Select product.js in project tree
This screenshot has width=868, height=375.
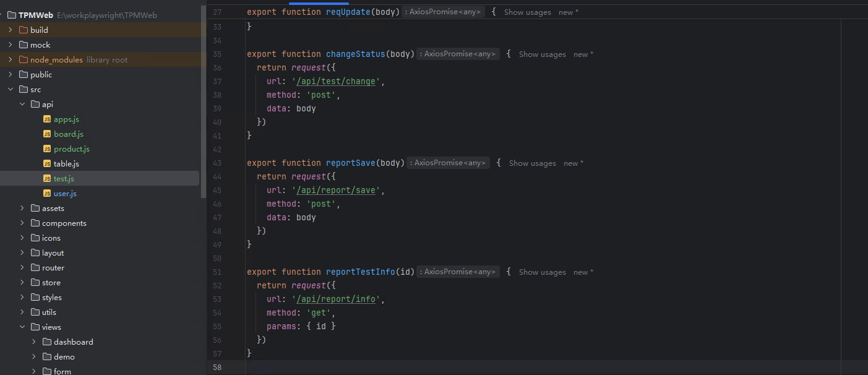coord(71,149)
